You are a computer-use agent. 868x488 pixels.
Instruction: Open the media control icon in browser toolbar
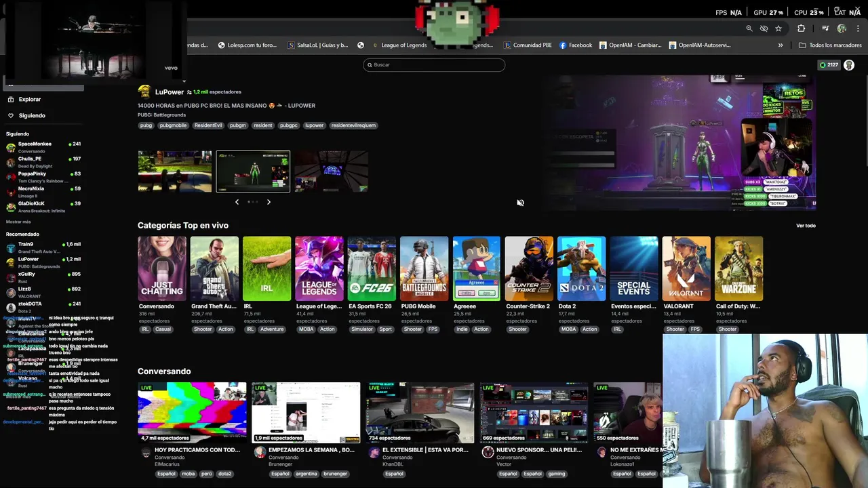pos(825,28)
